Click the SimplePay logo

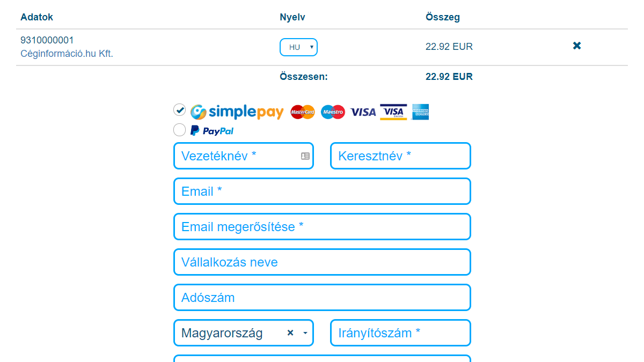[237, 112]
